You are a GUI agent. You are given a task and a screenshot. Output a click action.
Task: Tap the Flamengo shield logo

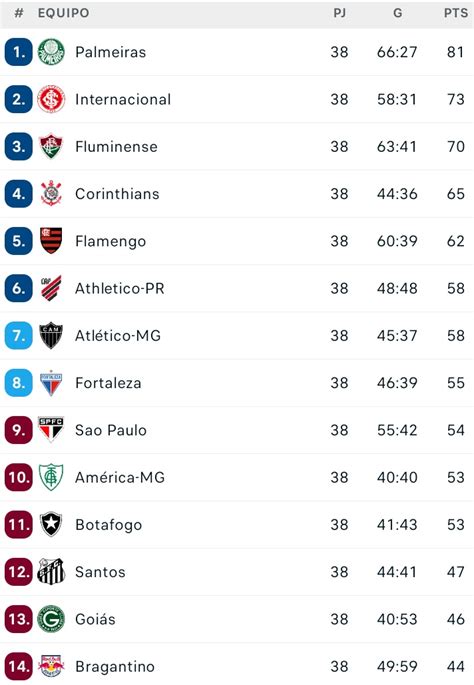pos(51,241)
